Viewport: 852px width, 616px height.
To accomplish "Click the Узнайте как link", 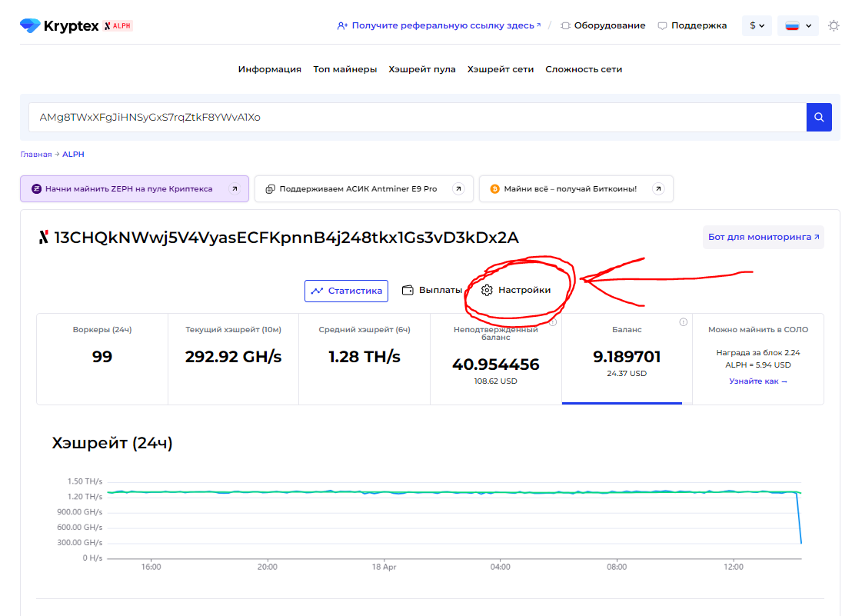I will pos(758,381).
